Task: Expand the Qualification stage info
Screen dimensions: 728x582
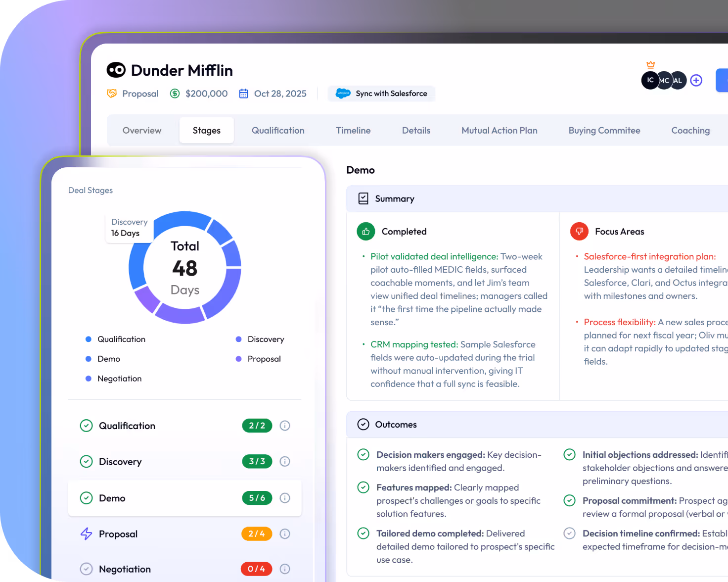Action: [x=284, y=426]
